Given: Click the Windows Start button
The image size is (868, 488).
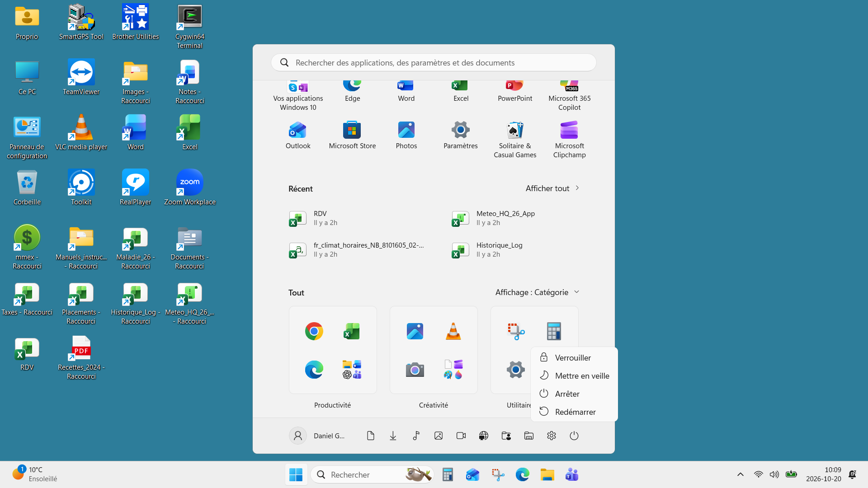Looking at the screenshot, I should point(296,474).
